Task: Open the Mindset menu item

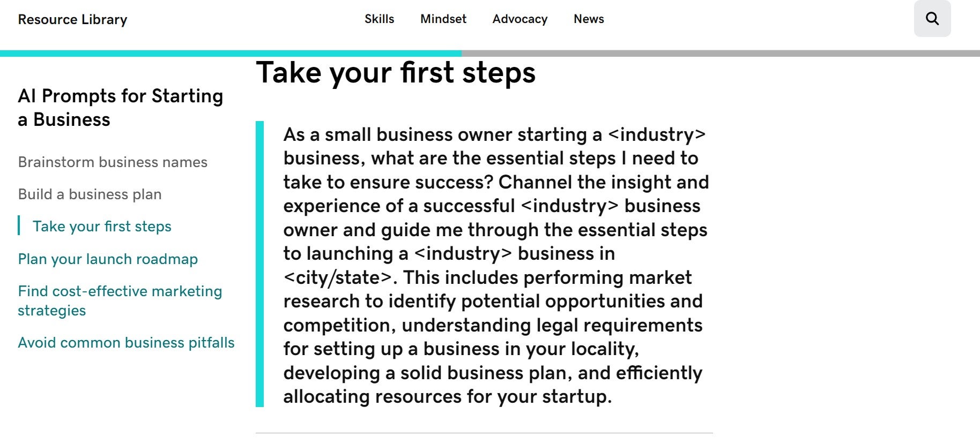Action: [443, 19]
